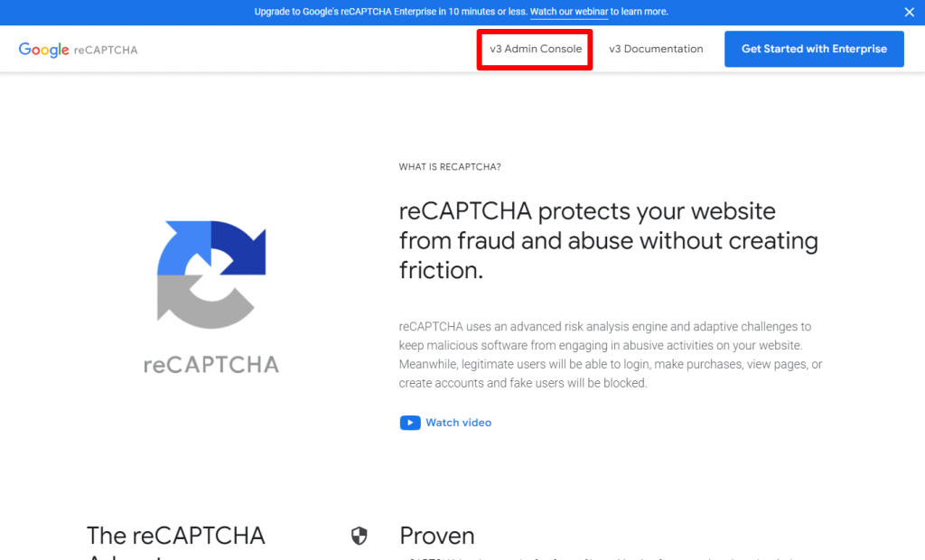Click the Watch video link
Screen dimensions: 925x560
click(458, 423)
